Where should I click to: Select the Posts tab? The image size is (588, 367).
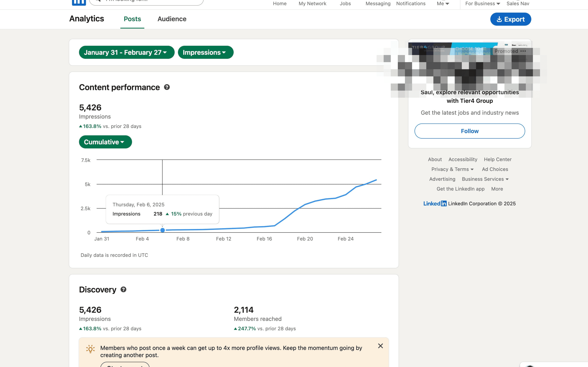point(132,19)
